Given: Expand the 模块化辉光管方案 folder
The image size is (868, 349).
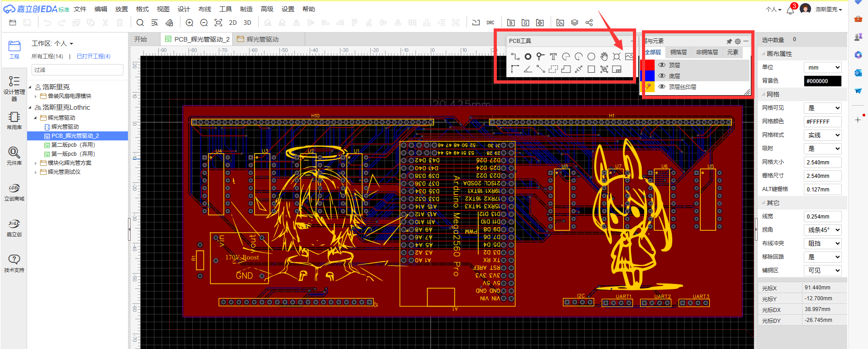Looking at the screenshot, I should 36,163.
